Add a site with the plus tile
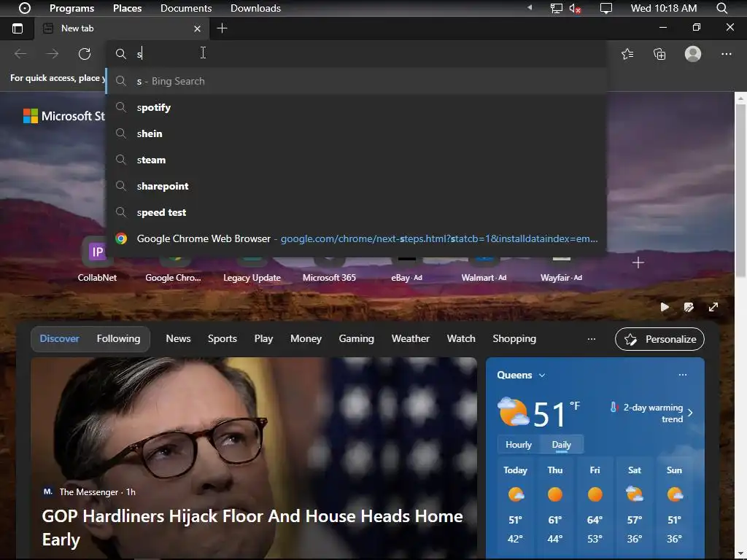 (x=638, y=262)
